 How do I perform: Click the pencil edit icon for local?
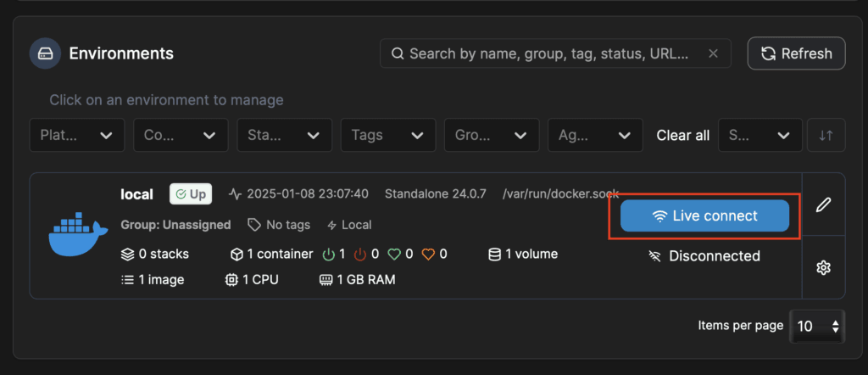point(822,205)
